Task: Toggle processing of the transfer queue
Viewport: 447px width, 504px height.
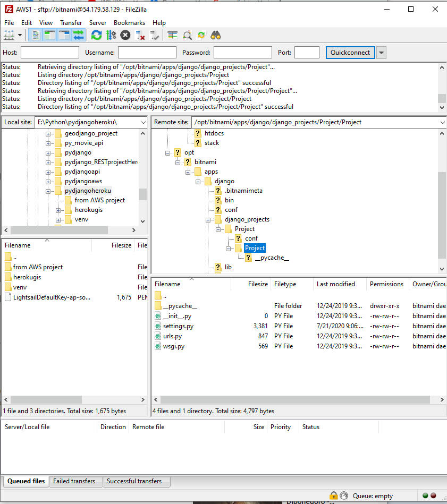Action: tap(111, 35)
